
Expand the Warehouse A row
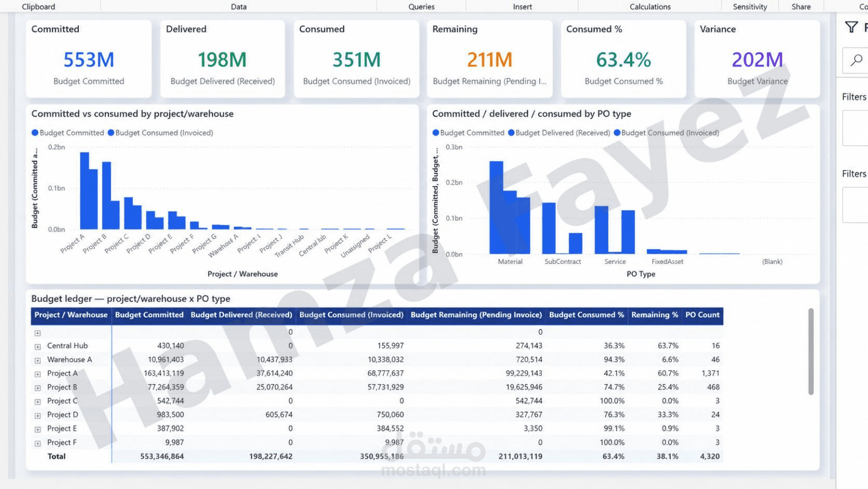click(38, 360)
